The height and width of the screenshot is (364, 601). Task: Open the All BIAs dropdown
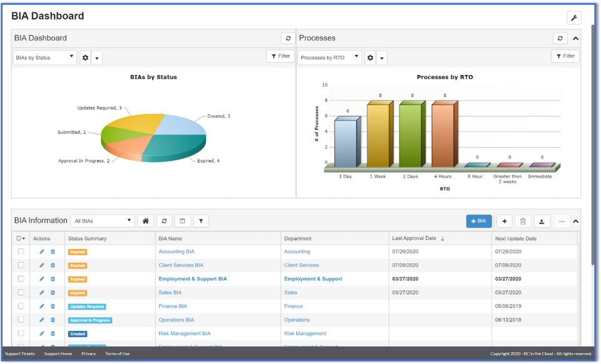102,221
